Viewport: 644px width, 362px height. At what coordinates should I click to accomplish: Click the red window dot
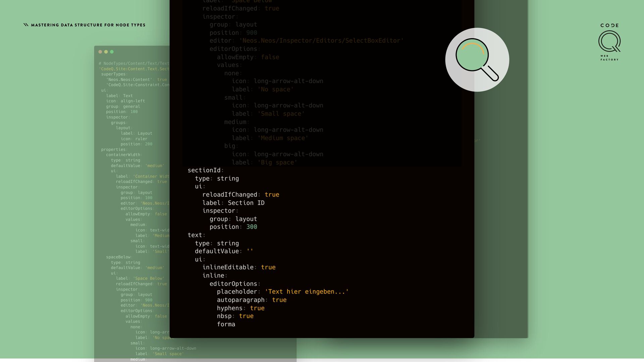click(x=100, y=52)
